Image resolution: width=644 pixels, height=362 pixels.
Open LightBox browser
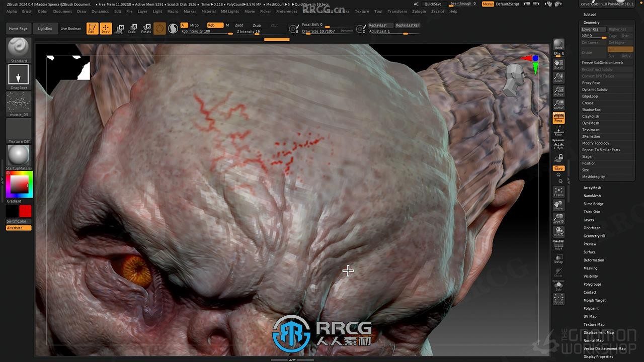pos(45,29)
